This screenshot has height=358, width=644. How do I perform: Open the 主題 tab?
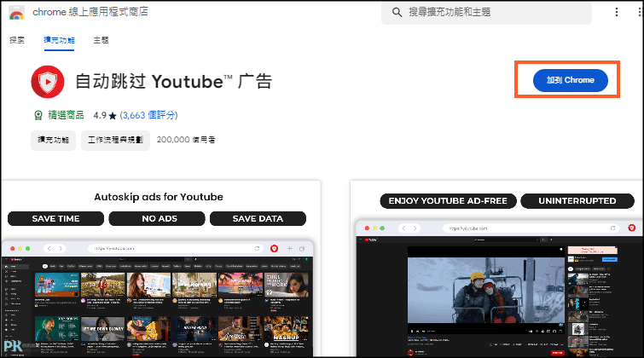(x=101, y=40)
